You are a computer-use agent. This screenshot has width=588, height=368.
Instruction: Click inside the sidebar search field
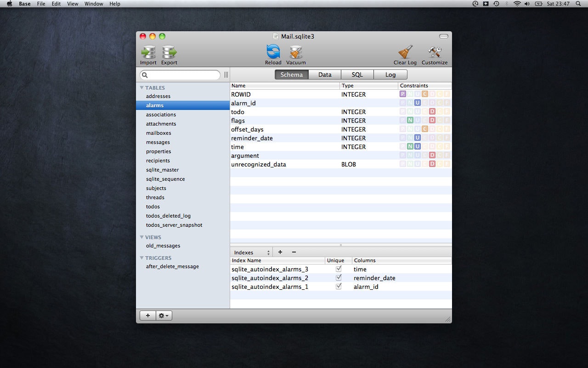[x=180, y=75]
